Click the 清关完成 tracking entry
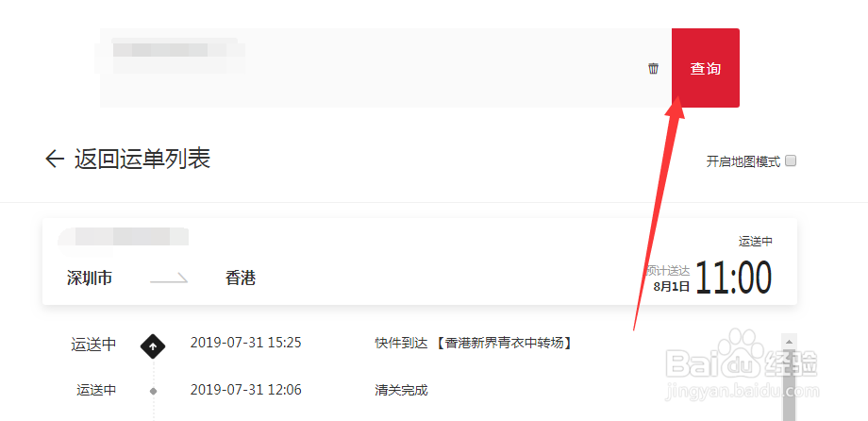 point(401,391)
